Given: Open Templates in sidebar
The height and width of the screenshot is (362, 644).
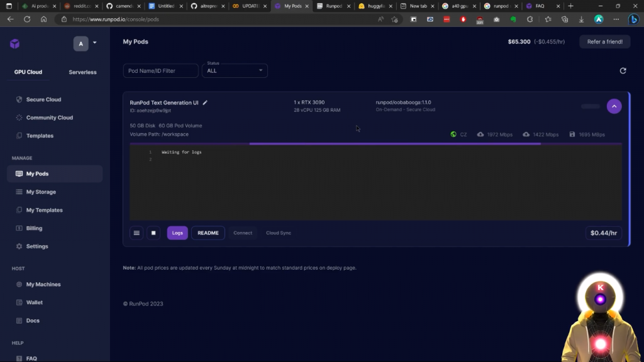Looking at the screenshot, I should coord(40,136).
